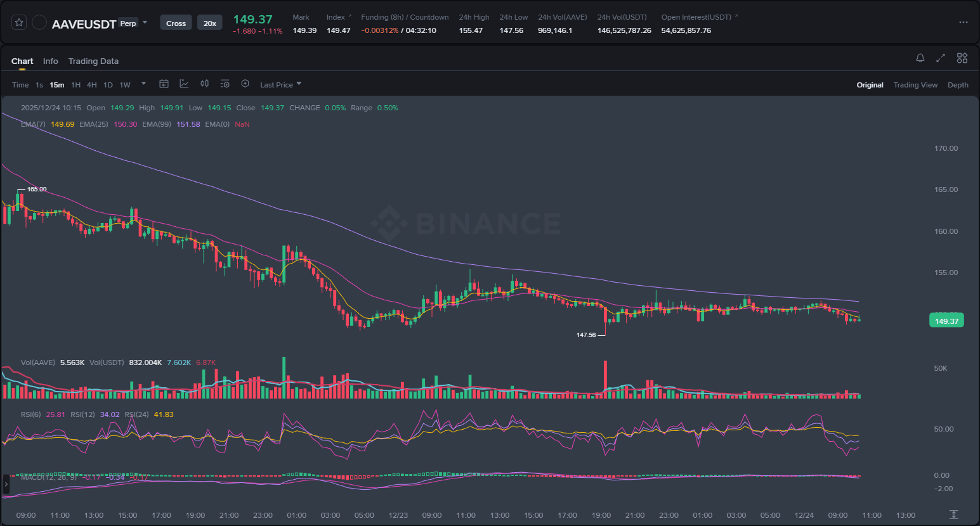Click the Vol(AAVE) 5.563K legend
The width and height of the screenshot is (980, 526).
point(53,362)
